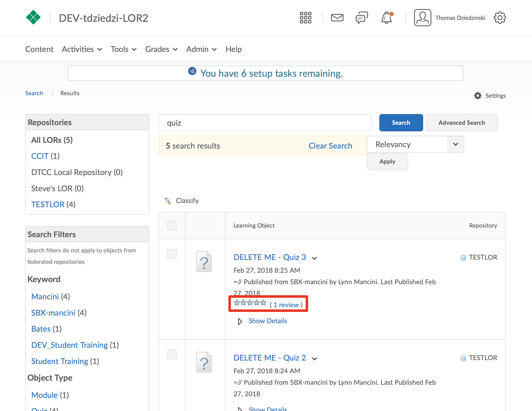This screenshot has width=532, height=411.
Task: Click the star rating for Quiz 3
Action: [250, 303]
